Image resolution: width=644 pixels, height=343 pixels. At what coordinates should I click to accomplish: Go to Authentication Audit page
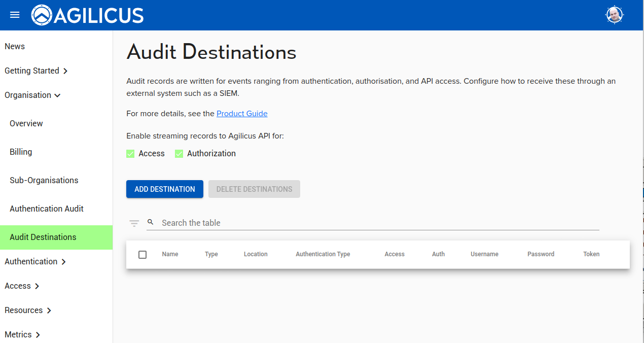(47, 209)
